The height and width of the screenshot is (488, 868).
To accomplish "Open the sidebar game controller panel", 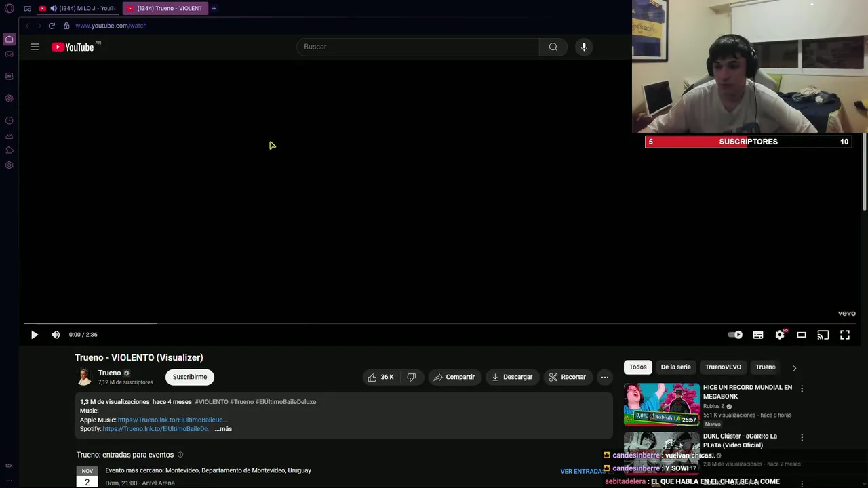I will pyautogui.click(x=9, y=54).
